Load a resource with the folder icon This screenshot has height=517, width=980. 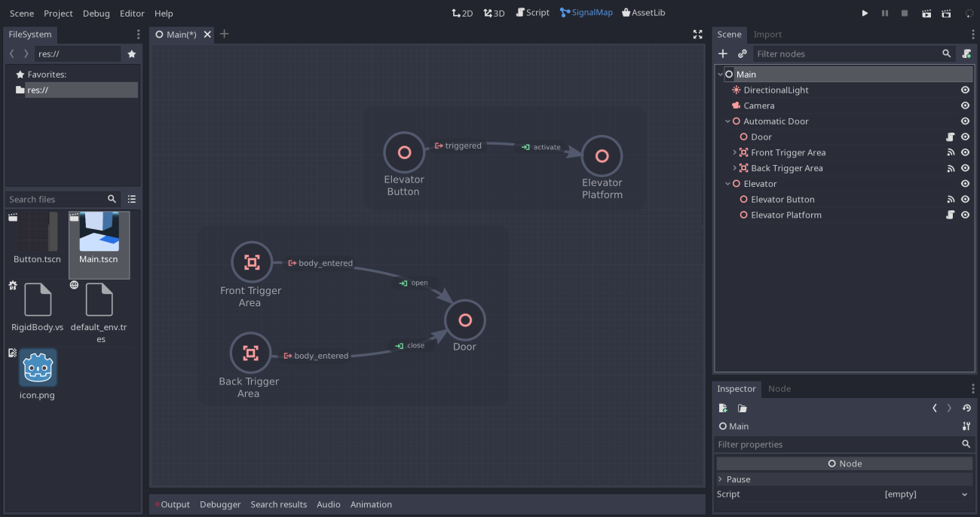pyautogui.click(x=741, y=408)
